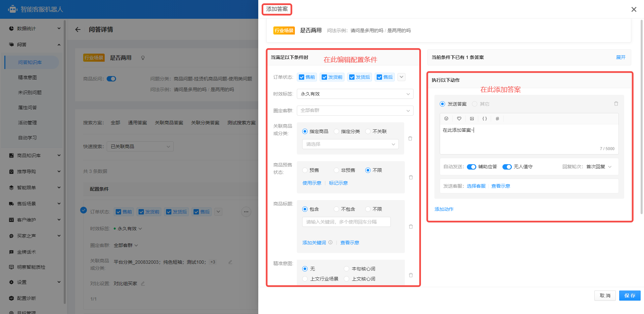Select the 不关联 radio option

point(368,131)
